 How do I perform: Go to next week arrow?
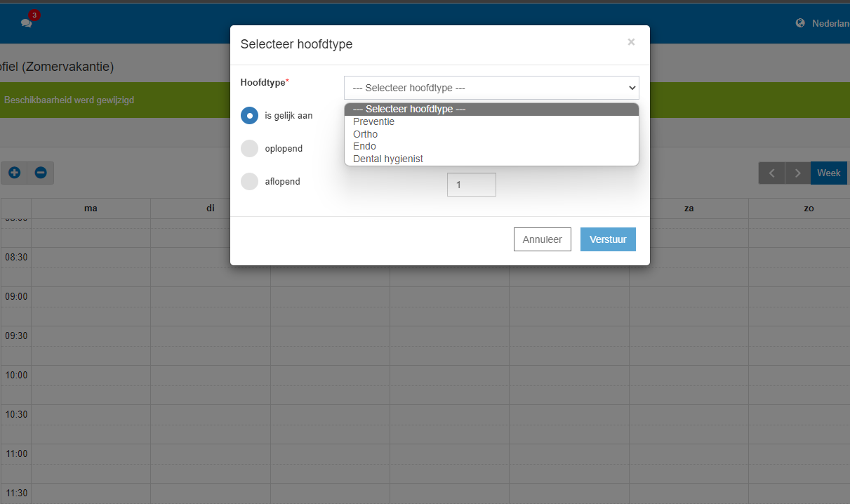tap(797, 173)
